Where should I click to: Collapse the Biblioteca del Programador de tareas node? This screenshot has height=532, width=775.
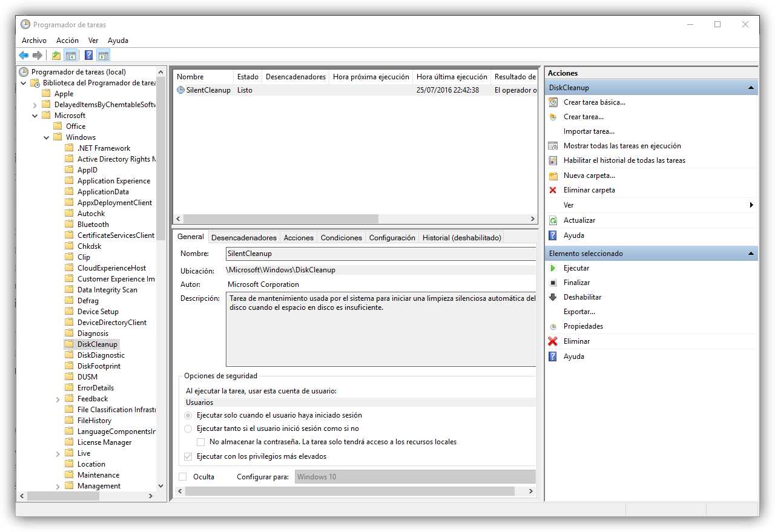[24, 83]
